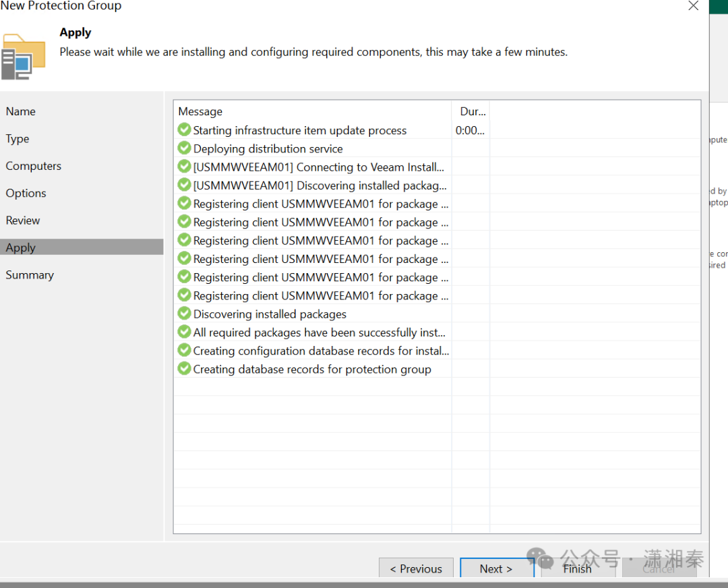
Task: Click the green checkmark beside "Deploying distribution service"
Action: click(183, 148)
